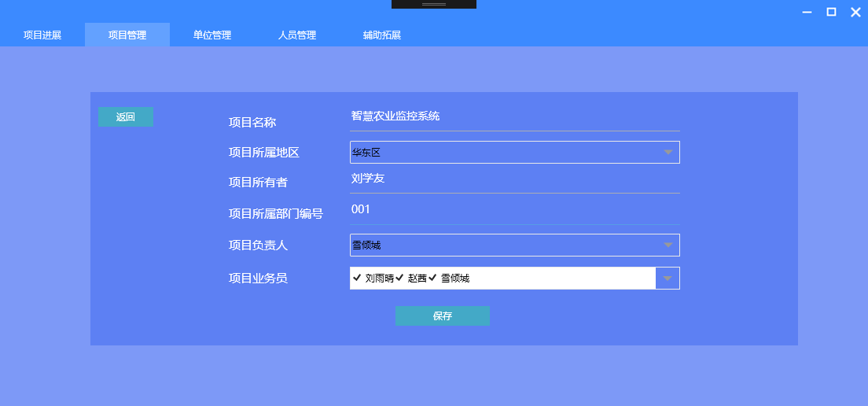The width and height of the screenshot is (868, 406).
Task: Open the 项目负责人 dropdown showing 雪倾城
Action: point(515,245)
